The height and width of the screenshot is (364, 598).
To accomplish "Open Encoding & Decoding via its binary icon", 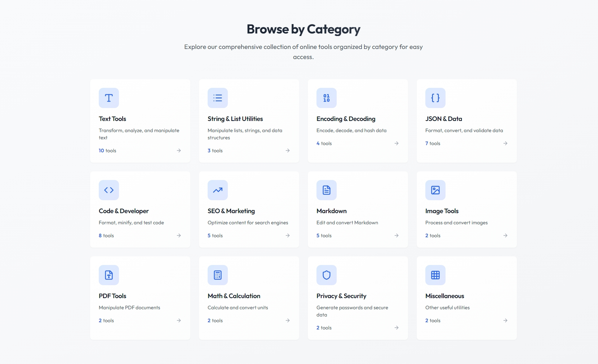I will click(326, 98).
